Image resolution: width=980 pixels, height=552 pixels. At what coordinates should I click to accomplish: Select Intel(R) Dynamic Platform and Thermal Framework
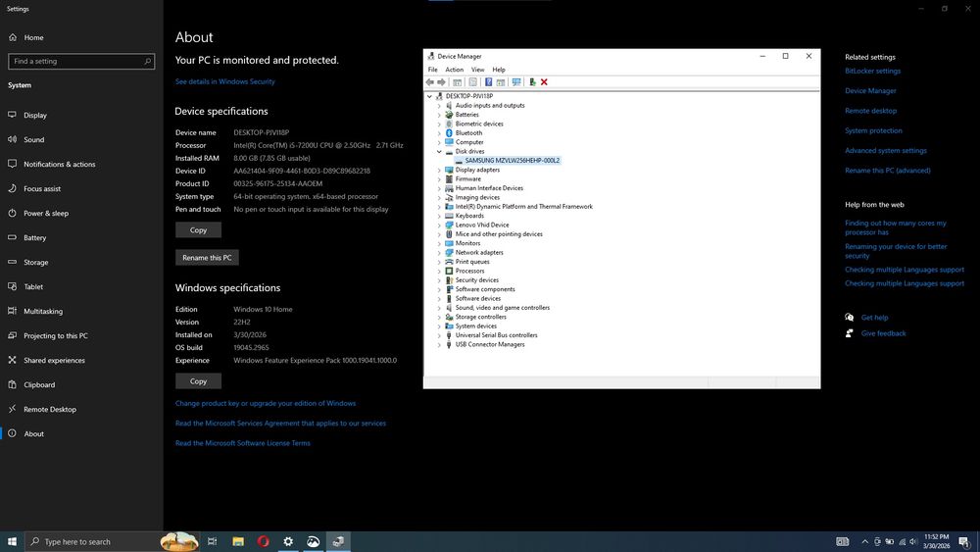click(523, 206)
